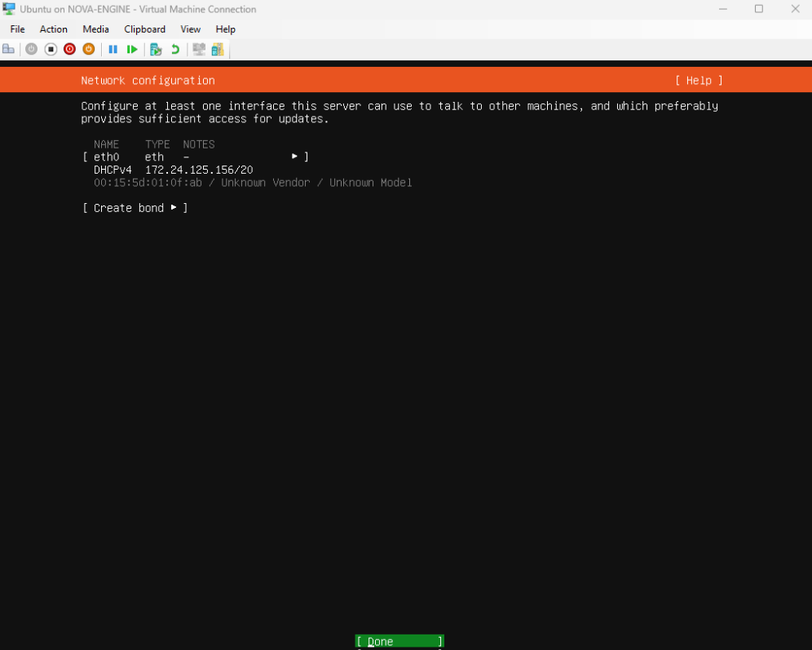
Task: Pause the virtual machine
Action: (x=113, y=49)
